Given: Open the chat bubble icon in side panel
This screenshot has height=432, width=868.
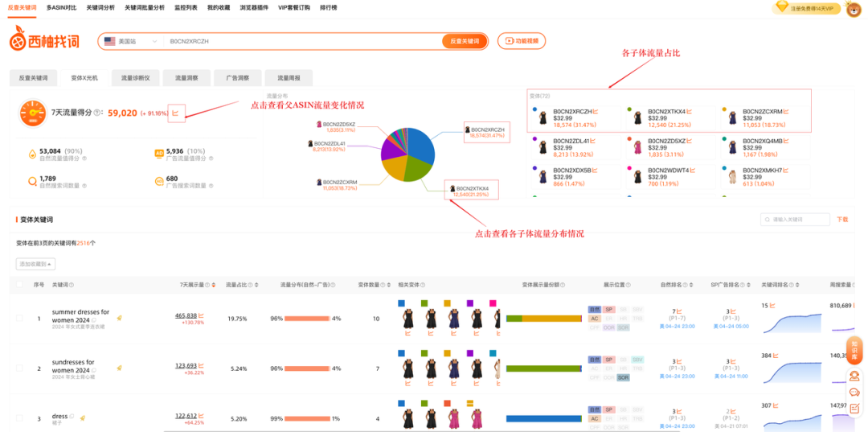Looking at the screenshot, I should point(854,392).
